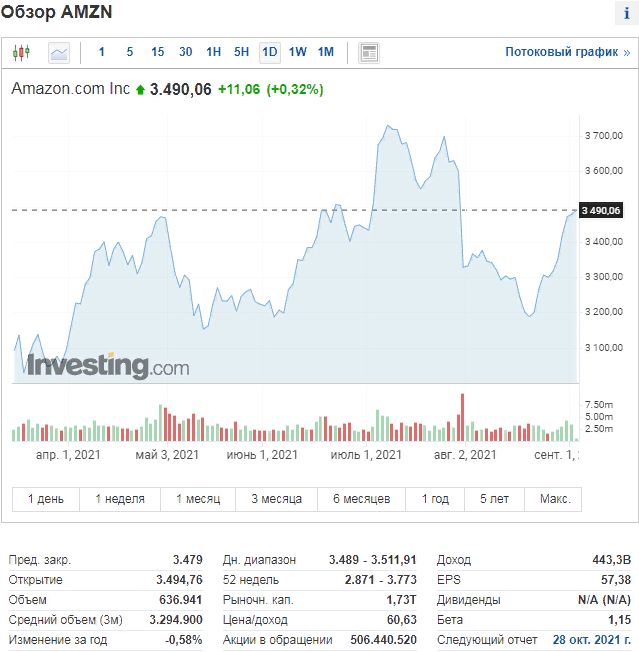Viewport: 639px width, 652px height.
Task: Switch range to 6 месяцев
Action: 361,499
